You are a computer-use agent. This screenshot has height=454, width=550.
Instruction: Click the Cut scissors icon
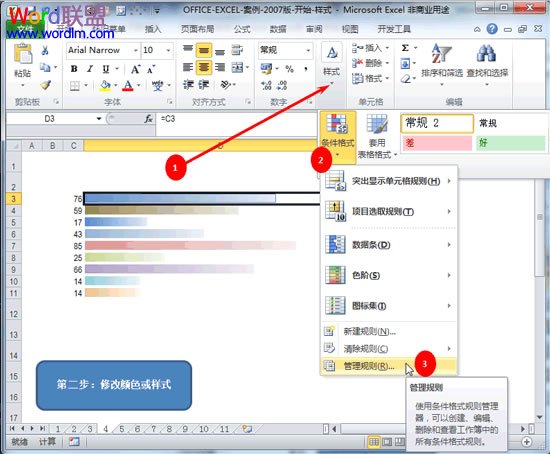[x=45, y=51]
